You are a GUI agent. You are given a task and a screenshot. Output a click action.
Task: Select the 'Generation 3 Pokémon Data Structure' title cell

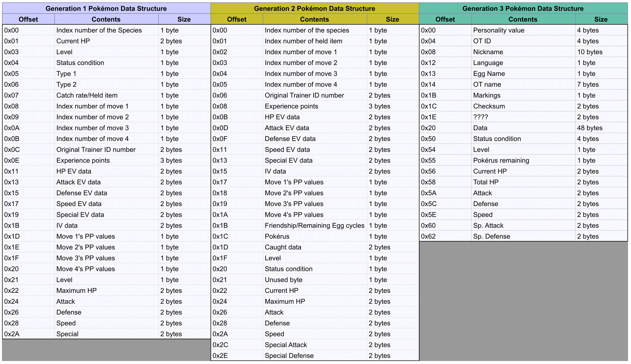[x=523, y=8]
